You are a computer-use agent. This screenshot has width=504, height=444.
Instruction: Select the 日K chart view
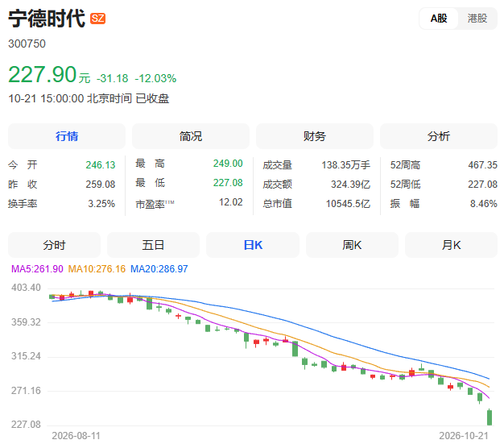click(253, 245)
